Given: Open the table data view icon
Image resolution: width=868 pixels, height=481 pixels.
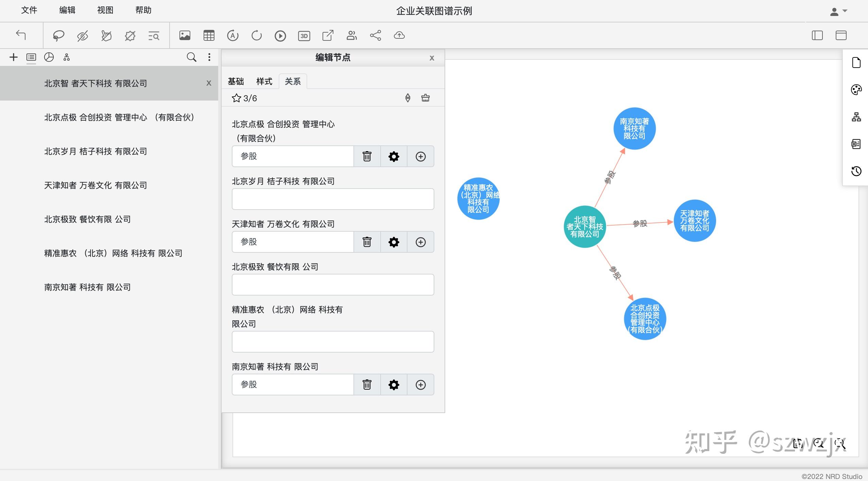Looking at the screenshot, I should tap(209, 36).
